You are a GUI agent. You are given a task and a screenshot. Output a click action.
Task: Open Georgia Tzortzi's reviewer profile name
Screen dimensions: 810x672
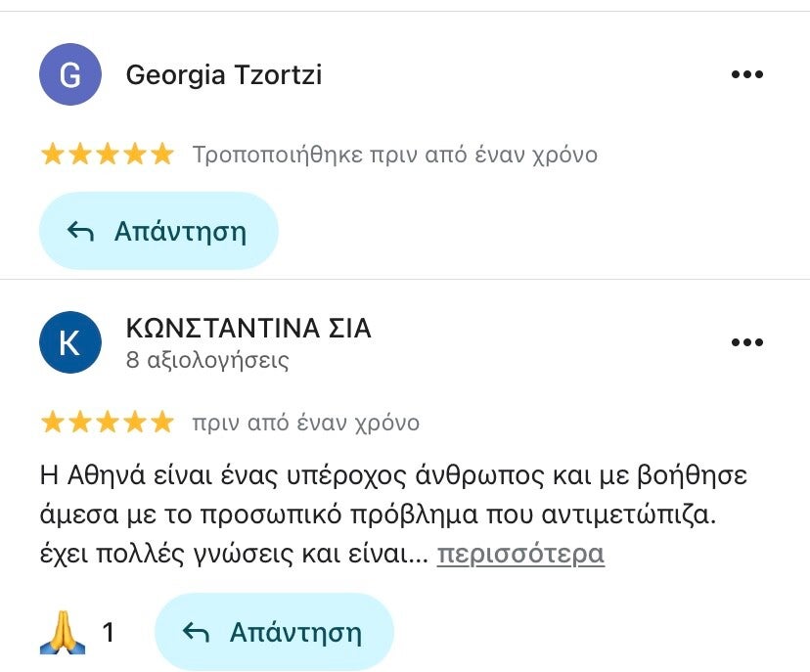pos(224,75)
